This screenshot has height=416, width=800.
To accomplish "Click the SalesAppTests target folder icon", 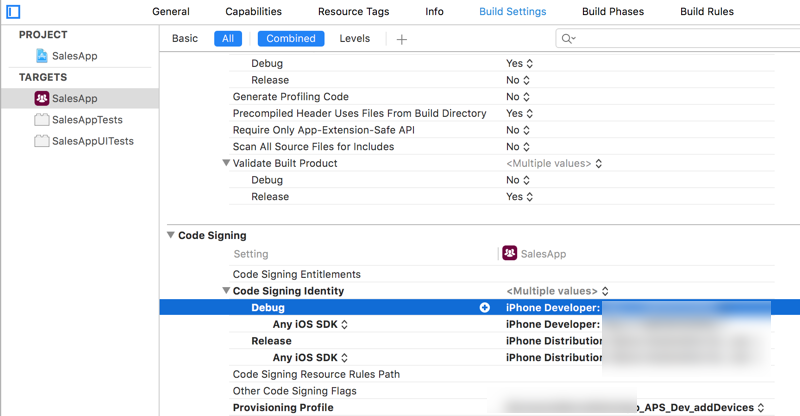I will click(x=41, y=120).
